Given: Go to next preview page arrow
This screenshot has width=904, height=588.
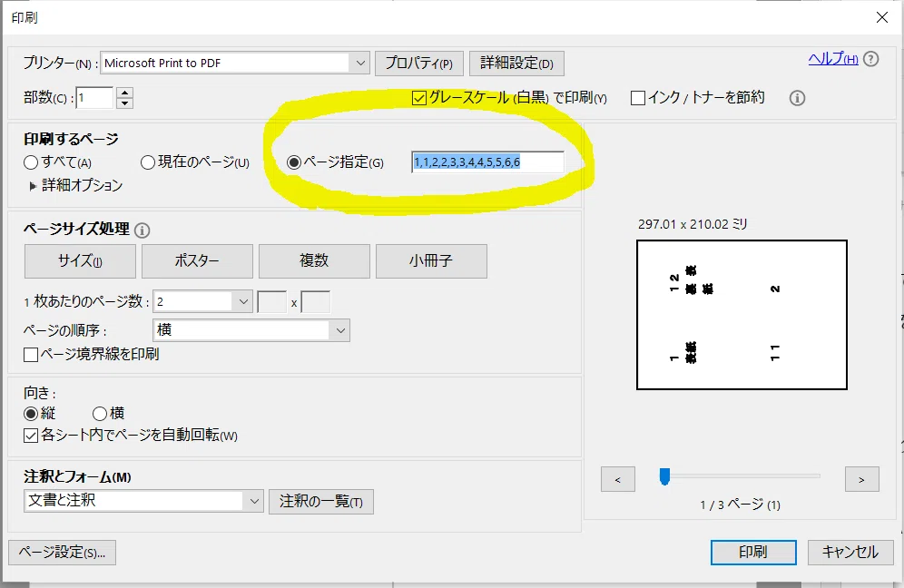Looking at the screenshot, I should point(862,479).
